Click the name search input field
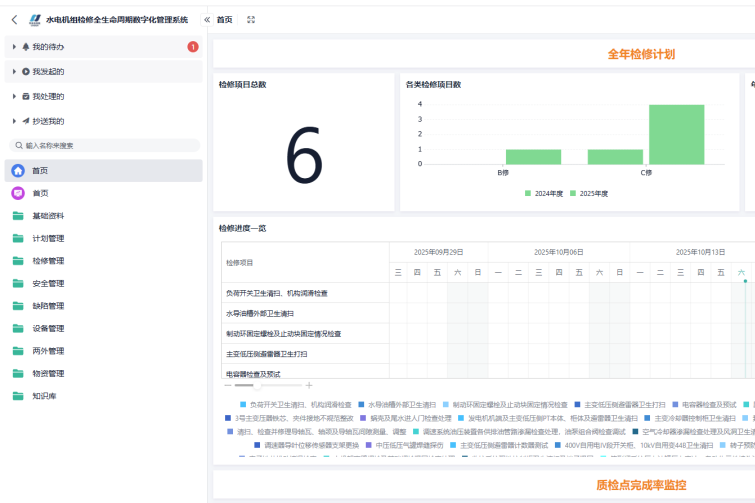This screenshot has width=755, height=503. (x=104, y=145)
